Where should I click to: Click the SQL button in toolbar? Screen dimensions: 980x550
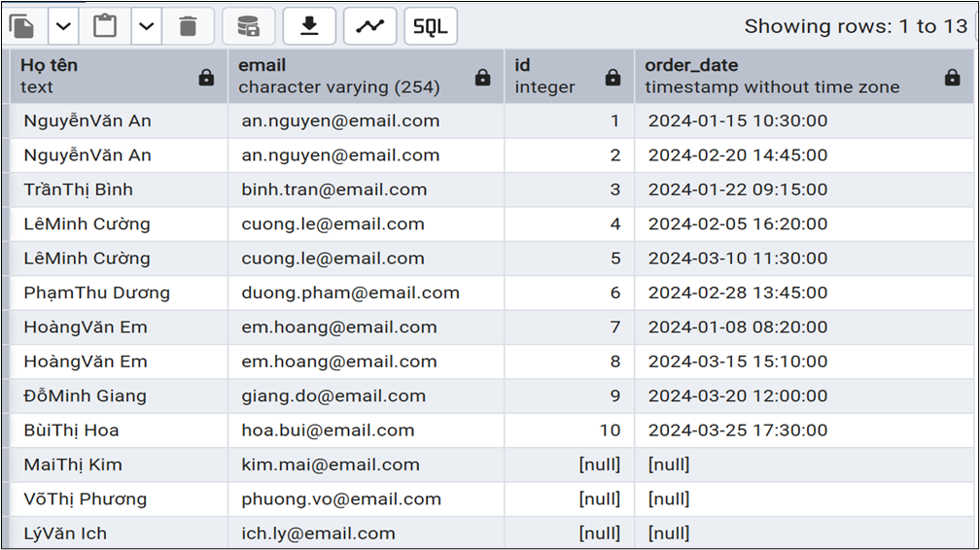[x=431, y=26]
